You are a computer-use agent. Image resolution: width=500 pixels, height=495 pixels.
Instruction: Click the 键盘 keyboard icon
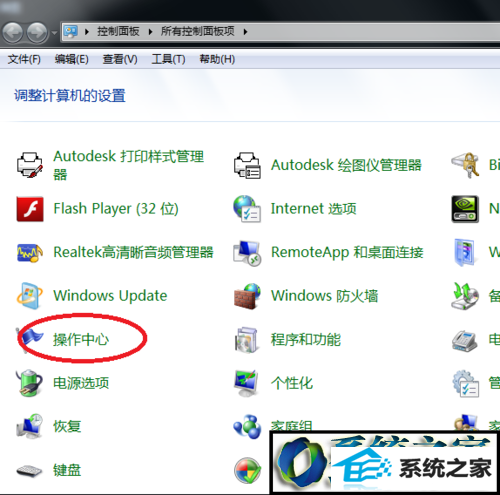[x=30, y=470]
